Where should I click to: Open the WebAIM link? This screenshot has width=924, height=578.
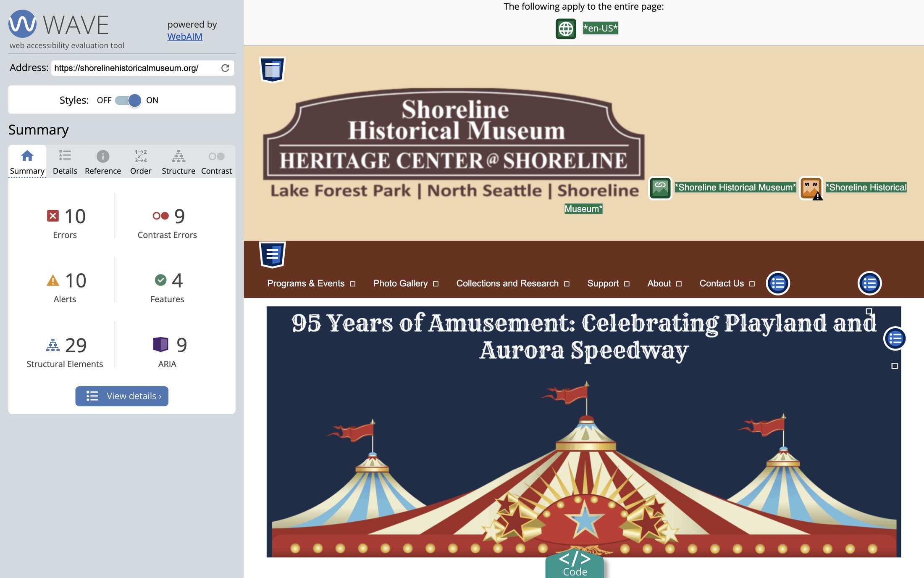(185, 37)
